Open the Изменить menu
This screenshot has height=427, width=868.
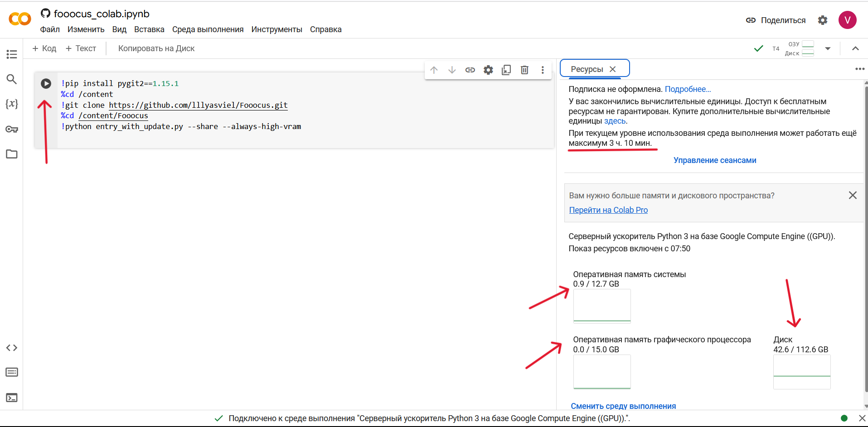pos(86,29)
